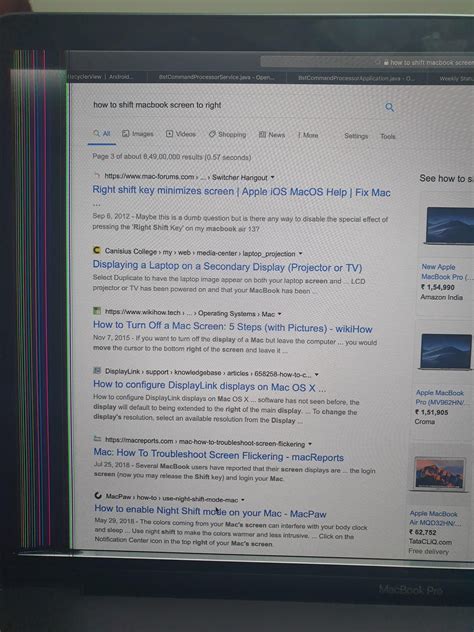Click the MacPaw site favicon
Screen dimensions: 474x632
point(98,495)
